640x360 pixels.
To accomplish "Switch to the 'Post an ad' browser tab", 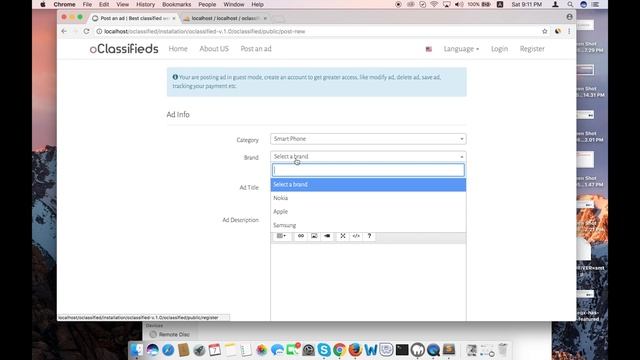I will click(x=134, y=18).
